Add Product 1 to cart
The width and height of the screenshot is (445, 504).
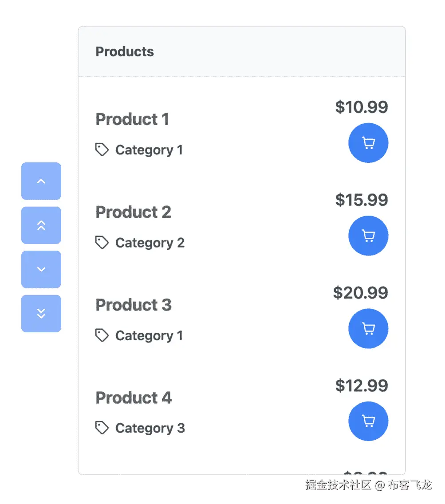(x=368, y=143)
